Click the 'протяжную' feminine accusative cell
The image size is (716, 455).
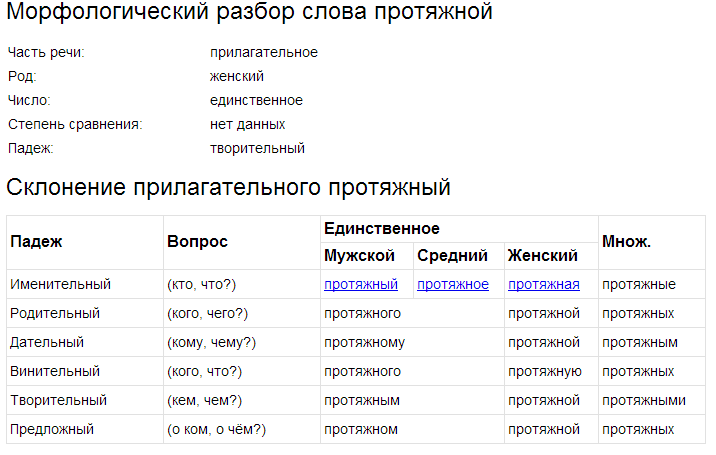click(545, 371)
